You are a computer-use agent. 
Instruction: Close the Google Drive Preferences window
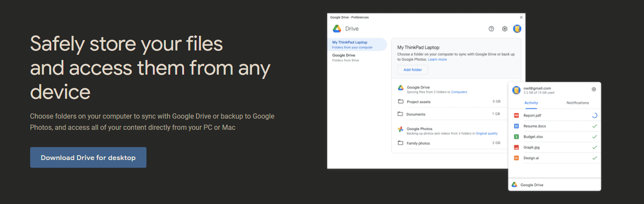click(x=521, y=17)
